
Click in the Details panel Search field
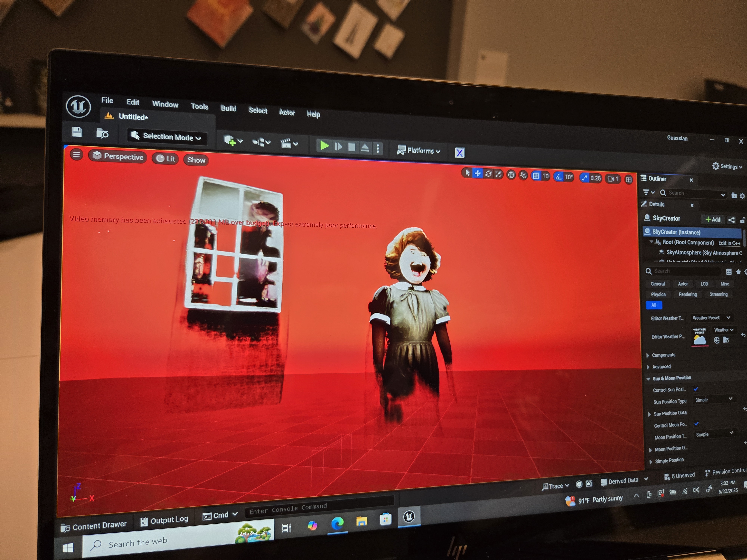click(683, 271)
